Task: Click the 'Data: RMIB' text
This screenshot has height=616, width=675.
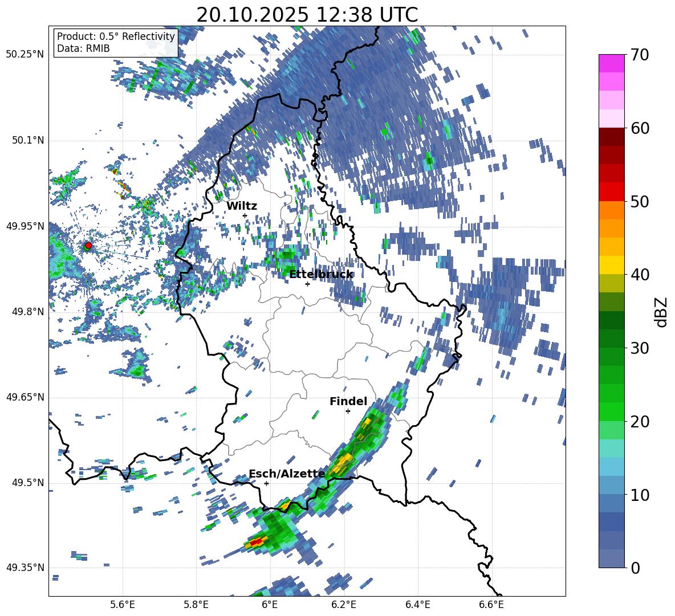Action: pos(83,48)
